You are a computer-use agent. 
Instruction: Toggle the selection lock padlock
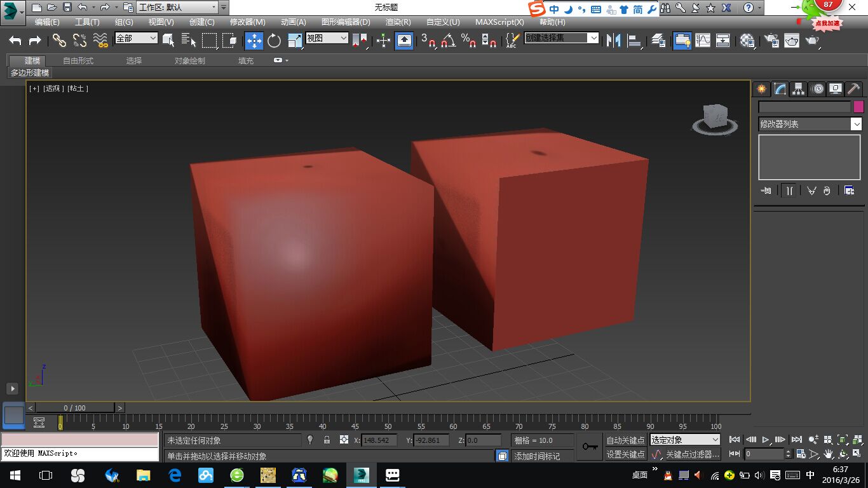[327, 440]
